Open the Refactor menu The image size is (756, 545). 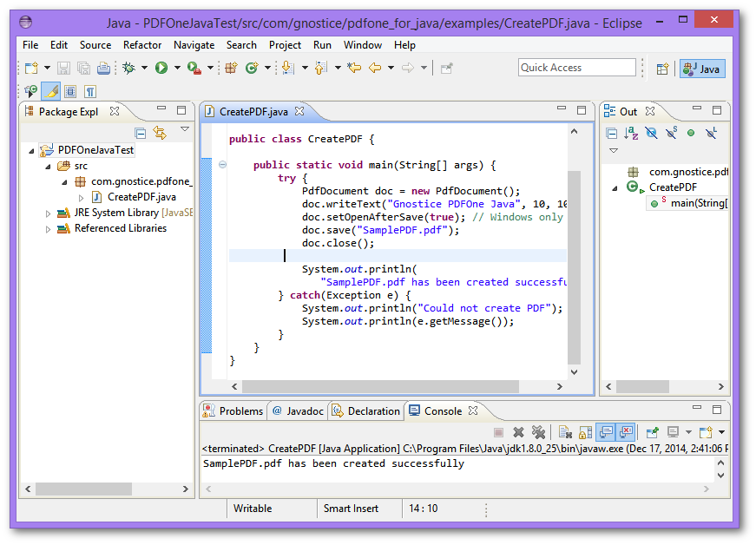(142, 45)
